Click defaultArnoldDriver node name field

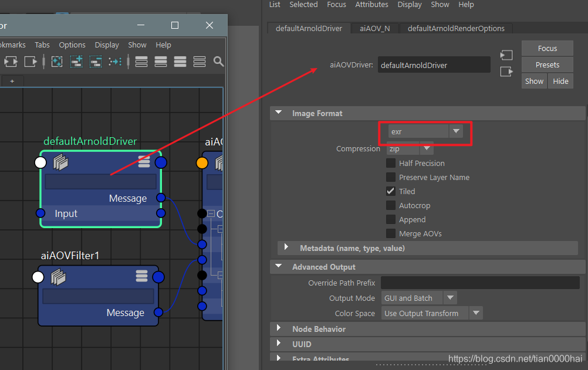click(x=100, y=181)
